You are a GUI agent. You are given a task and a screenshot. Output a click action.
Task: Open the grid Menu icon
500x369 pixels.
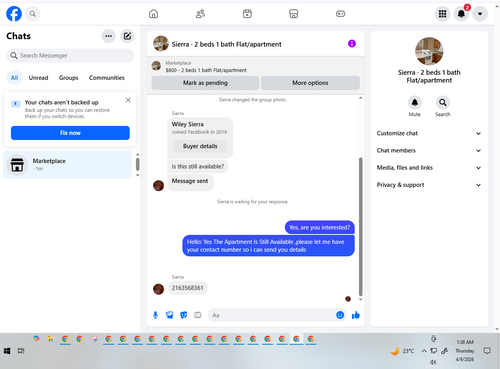(442, 14)
